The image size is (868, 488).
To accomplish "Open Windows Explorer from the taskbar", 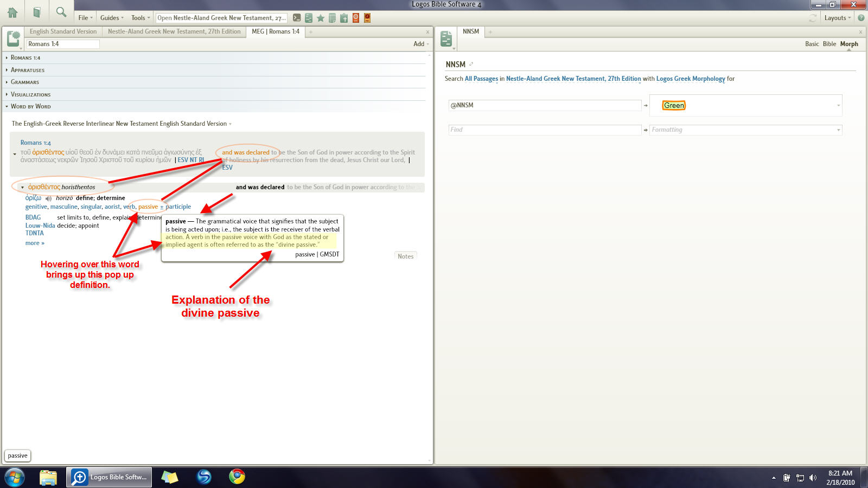I will [x=48, y=477].
